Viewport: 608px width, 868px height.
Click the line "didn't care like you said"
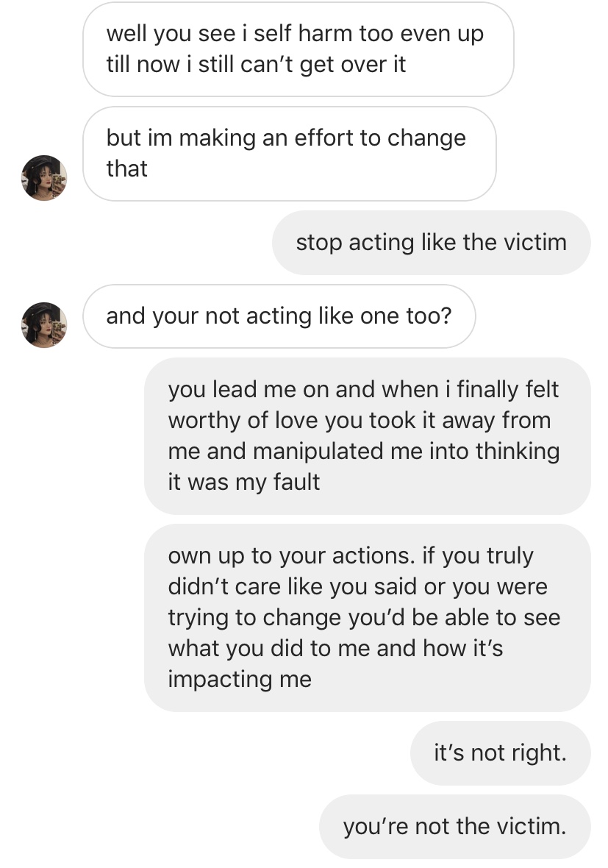293,586
